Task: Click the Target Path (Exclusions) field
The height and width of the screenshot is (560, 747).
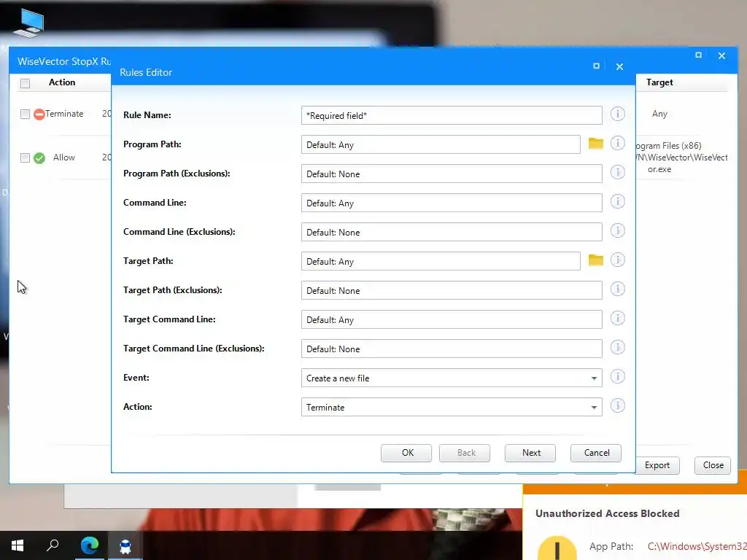Action: [452, 290]
